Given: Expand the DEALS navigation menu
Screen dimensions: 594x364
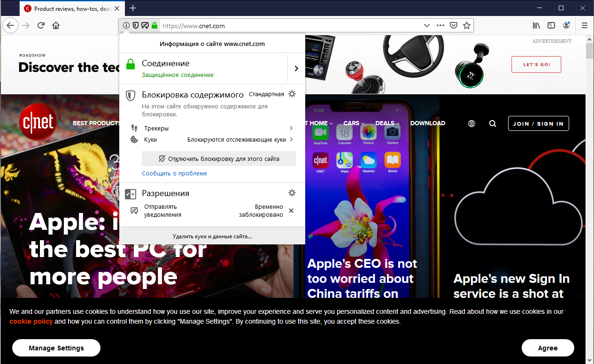Looking at the screenshot, I should (x=387, y=123).
